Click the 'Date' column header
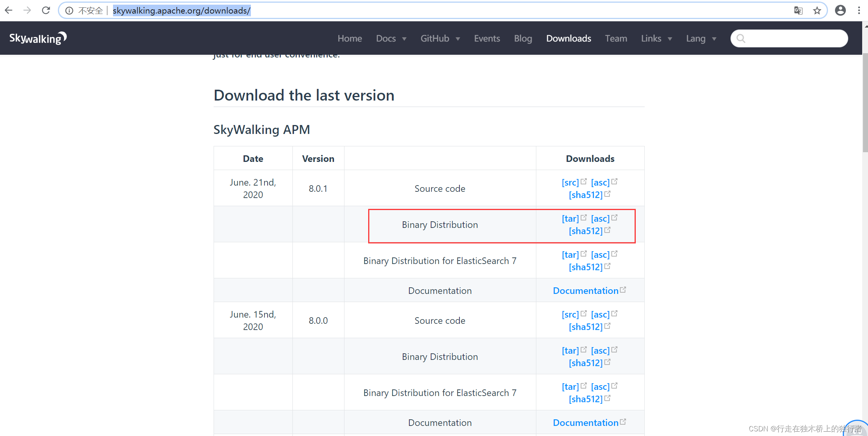The height and width of the screenshot is (436, 868). tap(253, 159)
